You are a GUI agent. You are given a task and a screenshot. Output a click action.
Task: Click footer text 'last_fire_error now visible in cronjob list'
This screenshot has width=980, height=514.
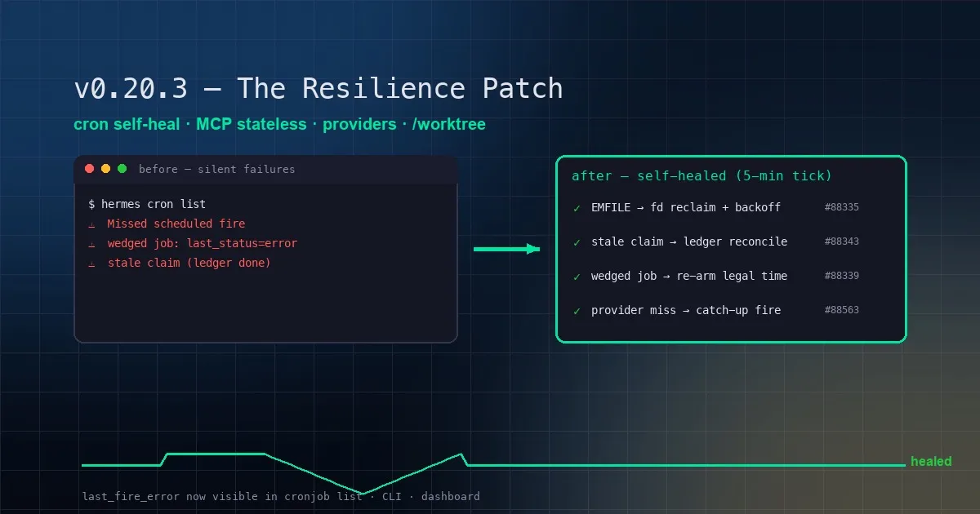click(222, 496)
